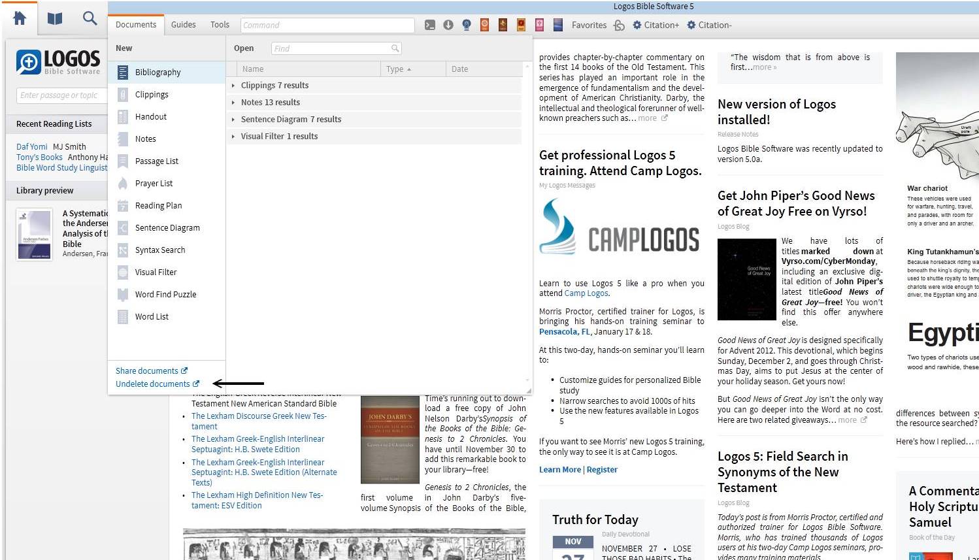Viewport: 979px width, 560px height.
Task: Click the Citation- gear shortcut
Action: pos(709,25)
